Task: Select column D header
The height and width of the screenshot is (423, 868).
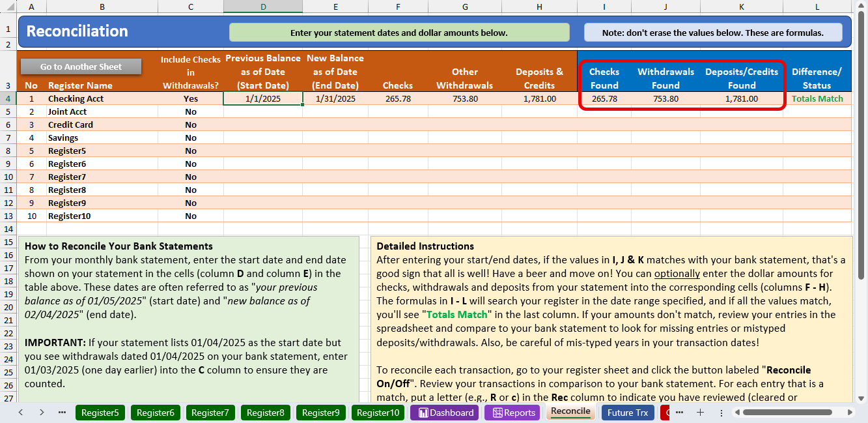Action: click(263, 7)
